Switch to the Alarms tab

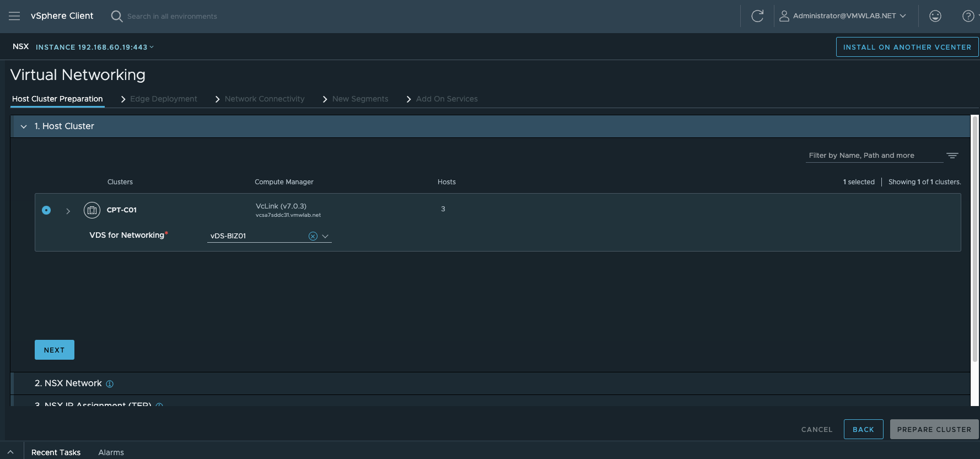[111, 452]
